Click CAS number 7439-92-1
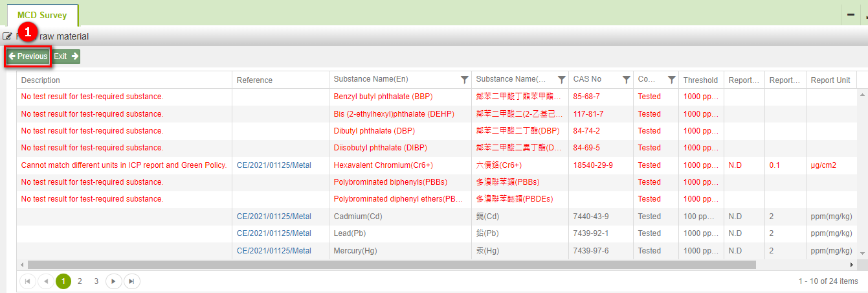Viewport: 868px width, 293px height. pyautogui.click(x=591, y=233)
